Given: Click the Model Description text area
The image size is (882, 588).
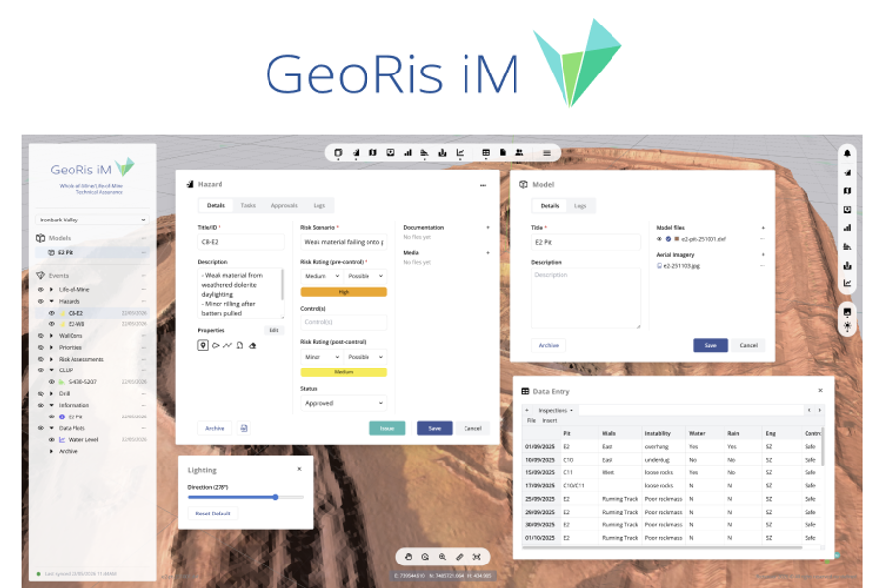Looking at the screenshot, I should pos(586,298).
